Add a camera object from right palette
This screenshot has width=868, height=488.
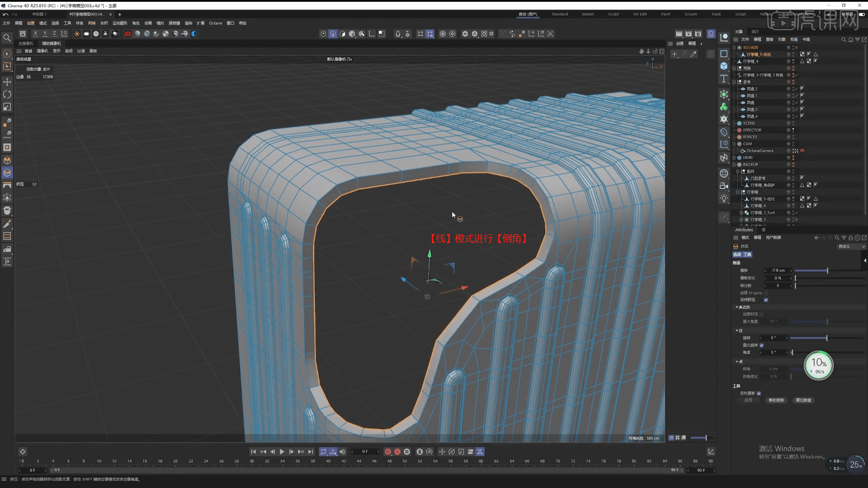(724, 186)
